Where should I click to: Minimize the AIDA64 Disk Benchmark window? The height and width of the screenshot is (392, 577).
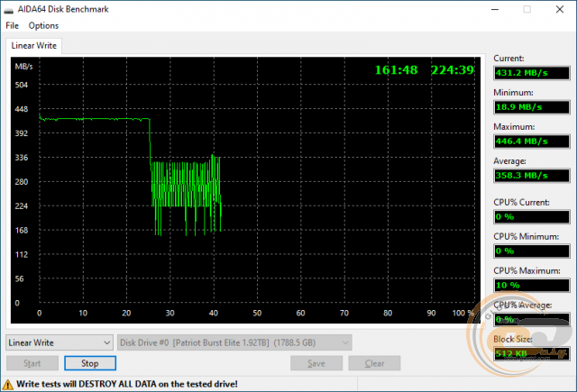point(495,9)
